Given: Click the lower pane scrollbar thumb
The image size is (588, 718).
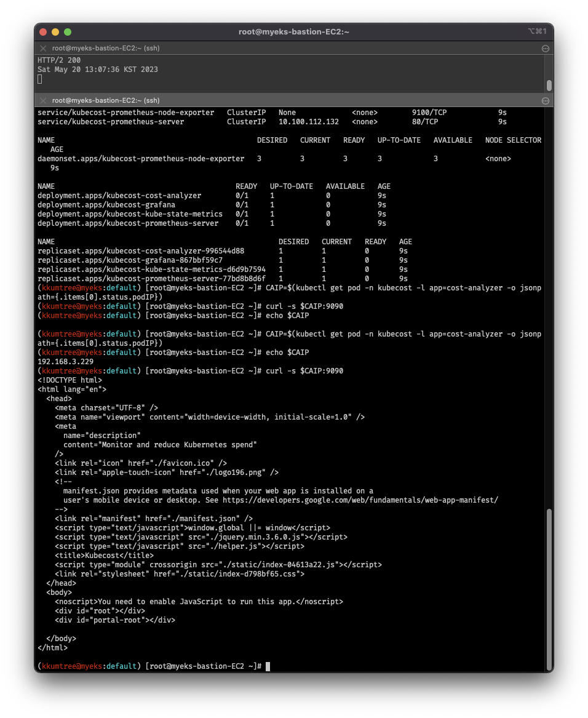Looking at the screenshot, I should click(x=549, y=589).
